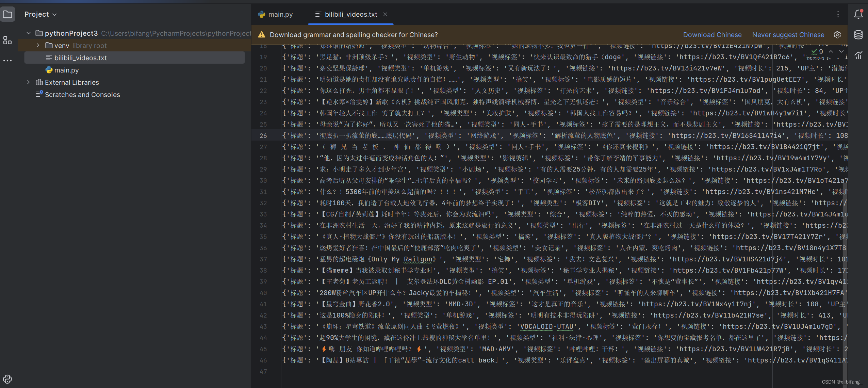The width and height of the screenshot is (868, 388).
Task: Click the pythonProject3 folder icon
Action: point(39,33)
